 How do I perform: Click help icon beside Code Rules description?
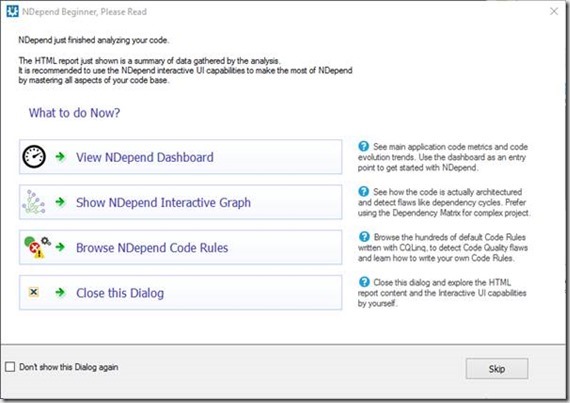tap(364, 237)
